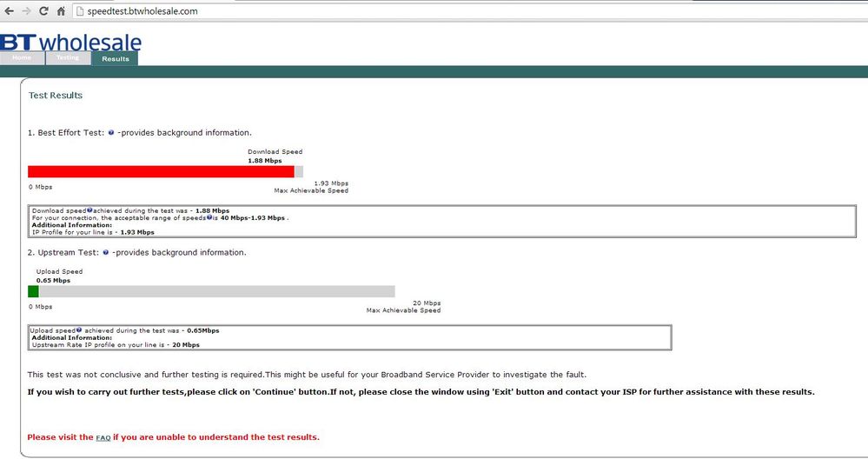This screenshot has width=868, height=459.
Task: Click the green upload speed segment
Action: coord(33,291)
